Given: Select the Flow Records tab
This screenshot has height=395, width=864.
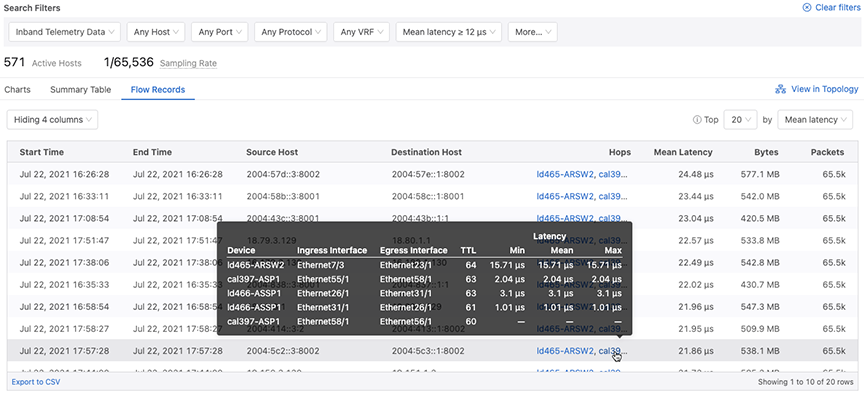Looking at the screenshot, I should click(x=158, y=89).
